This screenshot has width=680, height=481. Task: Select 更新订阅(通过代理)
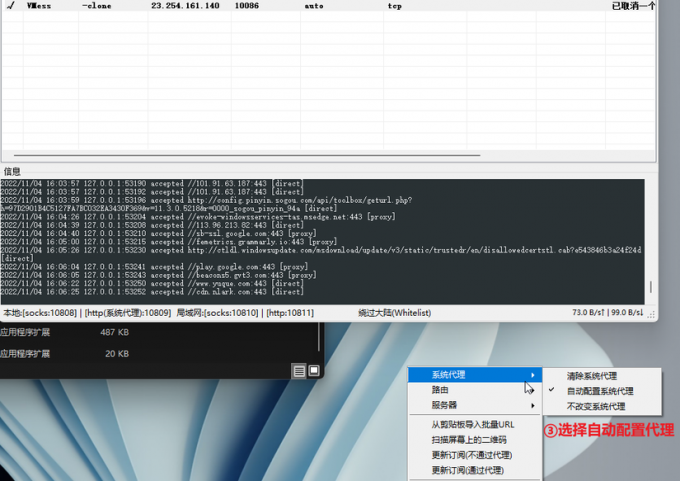[x=467, y=470]
